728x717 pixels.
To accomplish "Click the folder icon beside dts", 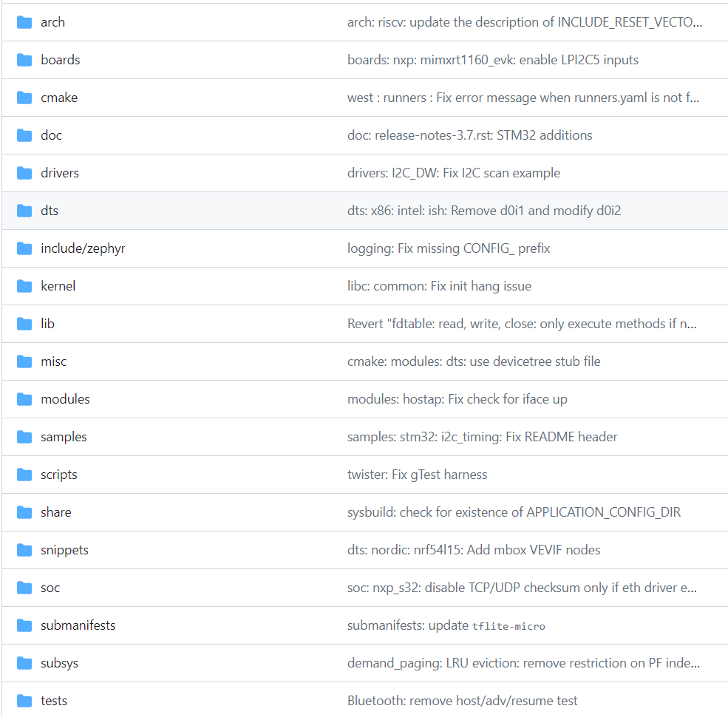I will (24, 211).
